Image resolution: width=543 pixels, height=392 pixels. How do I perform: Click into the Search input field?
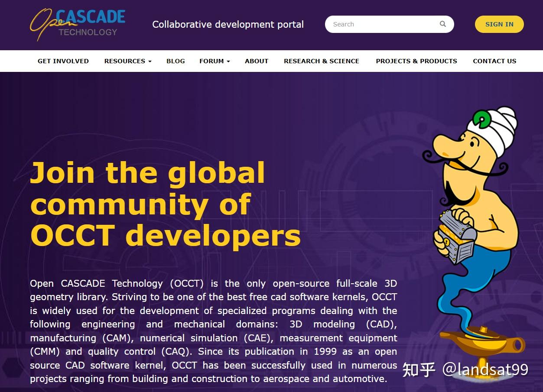389,24
